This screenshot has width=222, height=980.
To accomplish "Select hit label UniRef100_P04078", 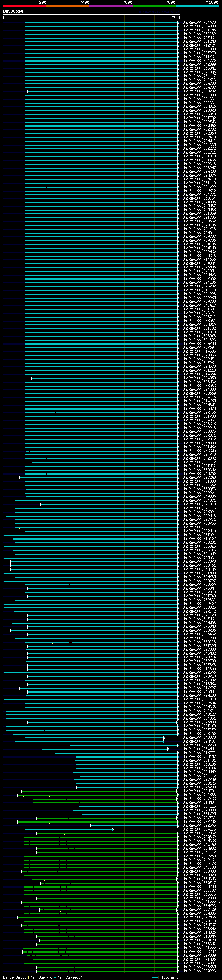I will tap(199, 23).
